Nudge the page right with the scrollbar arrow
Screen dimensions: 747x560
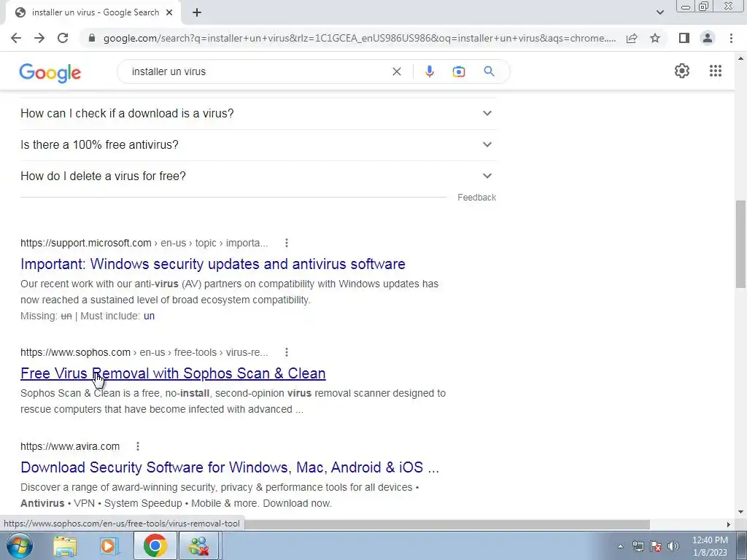pyautogui.click(x=729, y=524)
